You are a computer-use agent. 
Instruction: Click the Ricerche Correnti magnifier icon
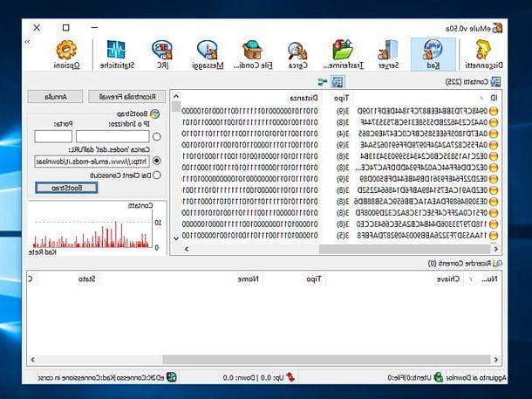tap(498, 263)
